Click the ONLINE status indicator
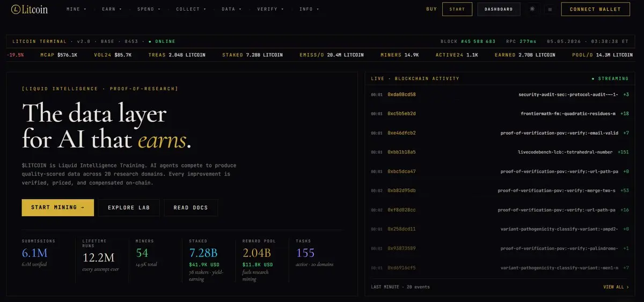644x302 pixels. [x=162, y=41]
